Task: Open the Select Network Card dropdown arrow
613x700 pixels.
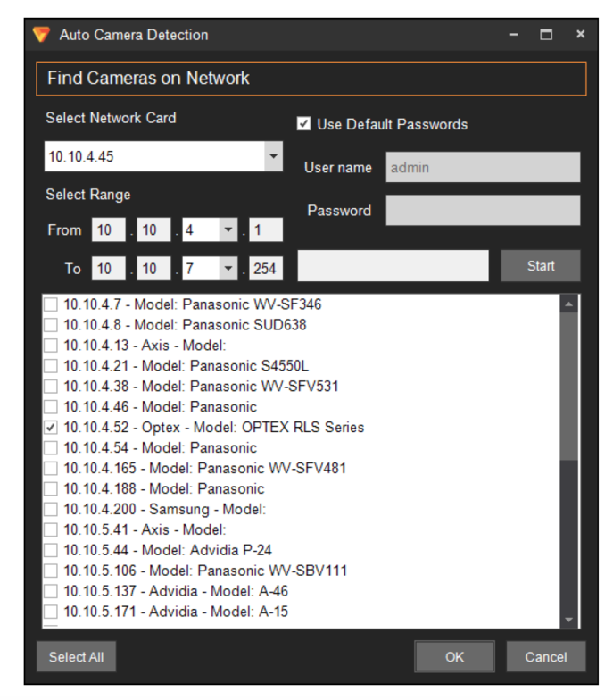Action: (x=273, y=156)
